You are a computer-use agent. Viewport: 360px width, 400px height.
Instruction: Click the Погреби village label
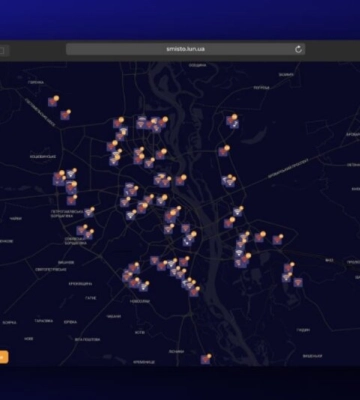click(261, 88)
